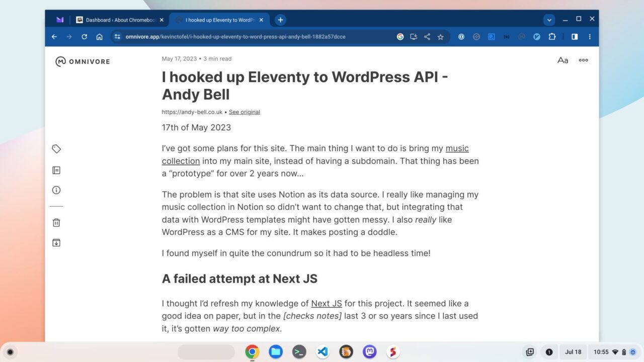Click the omnivore.app address bar URL

235,37
